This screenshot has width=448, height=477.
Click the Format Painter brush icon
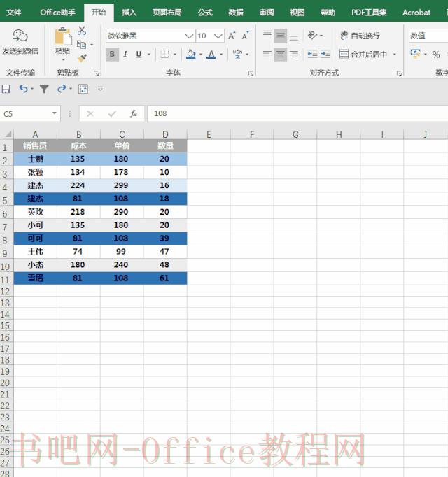pyautogui.click(x=82, y=57)
